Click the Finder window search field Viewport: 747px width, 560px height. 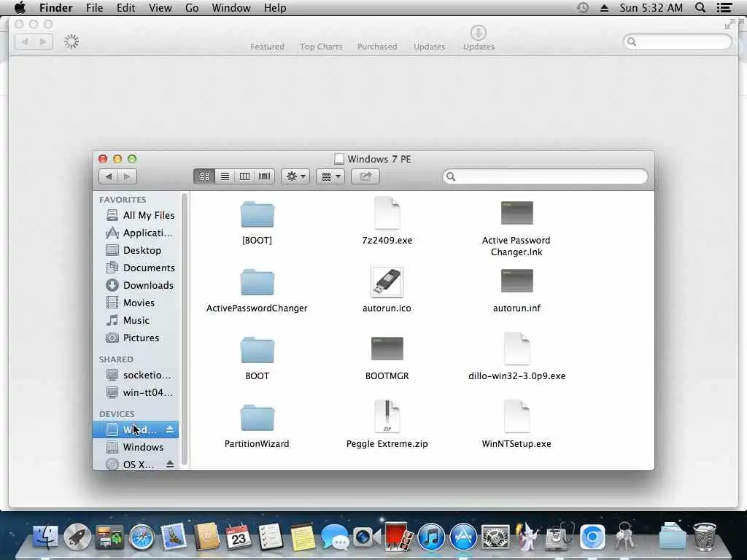point(545,176)
